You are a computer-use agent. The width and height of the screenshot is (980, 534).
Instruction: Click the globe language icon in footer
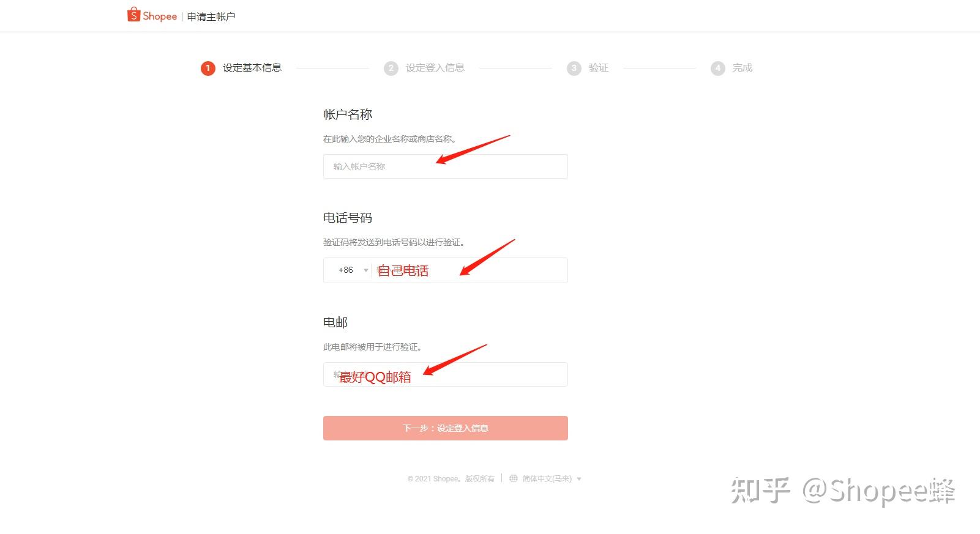pyautogui.click(x=514, y=478)
